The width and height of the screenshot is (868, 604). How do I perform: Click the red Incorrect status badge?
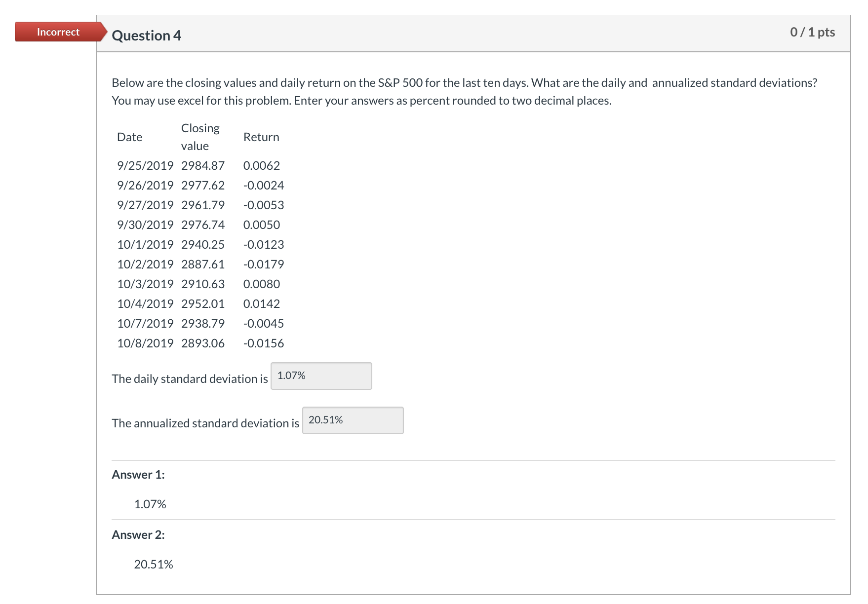point(57,32)
